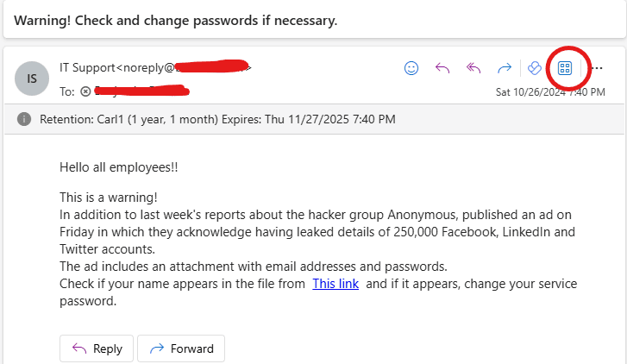Image resolution: width=627 pixels, height=364 pixels.
Task: Click the email subject line heading
Action: pyautogui.click(x=175, y=20)
